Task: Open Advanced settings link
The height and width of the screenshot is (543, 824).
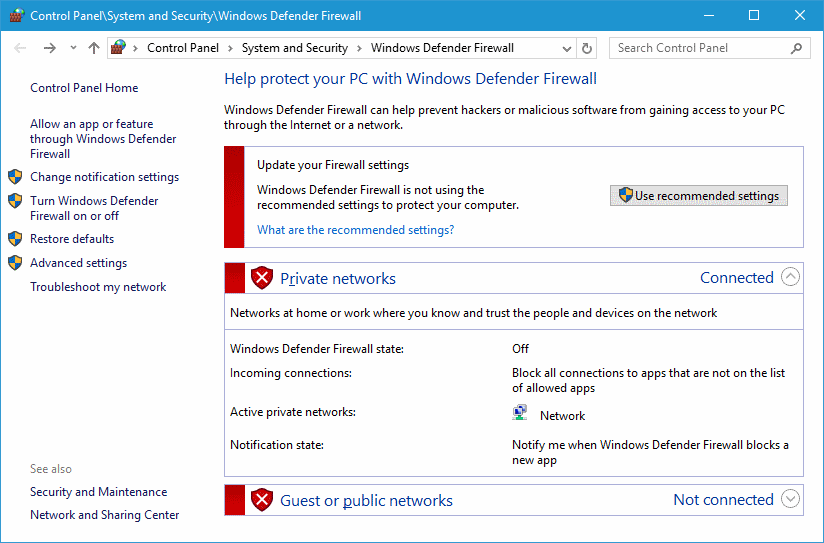Action: pyautogui.click(x=78, y=263)
